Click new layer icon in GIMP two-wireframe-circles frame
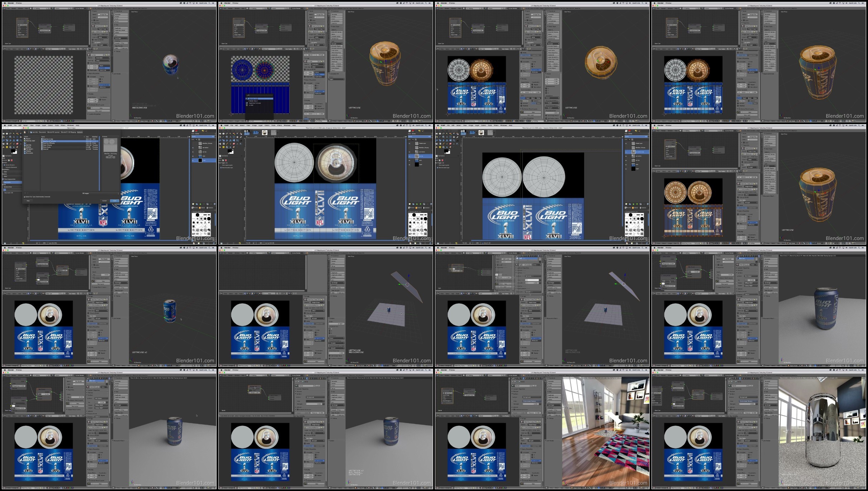The width and height of the screenshot is (868, 491). [x=626, y=204]
